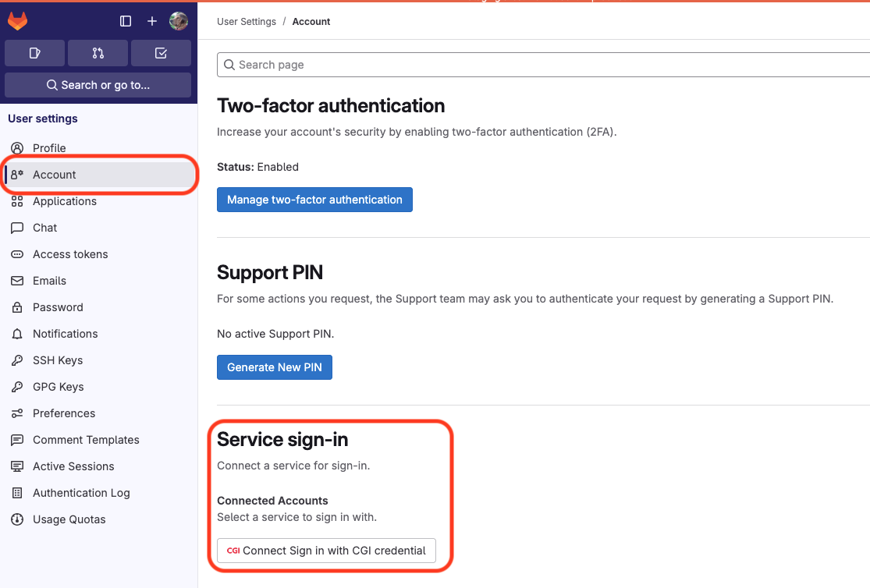The height and width of the screenshot is (588, 870).
Task: Collapse the sidebar with the panel icon
Action: (126, 21)
